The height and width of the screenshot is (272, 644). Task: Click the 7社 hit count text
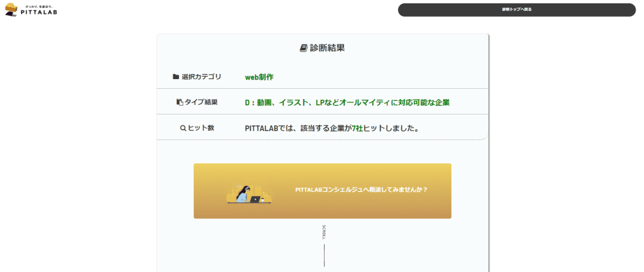pos(358,129)
